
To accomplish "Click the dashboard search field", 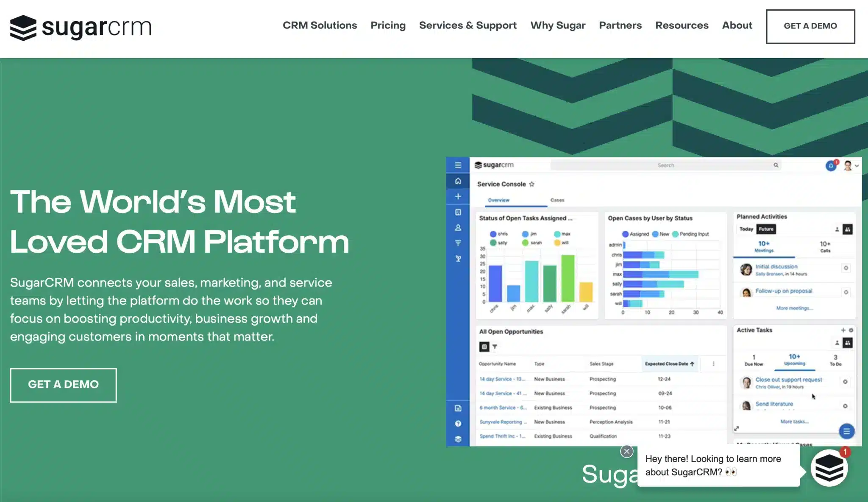I will coord(665,165).
